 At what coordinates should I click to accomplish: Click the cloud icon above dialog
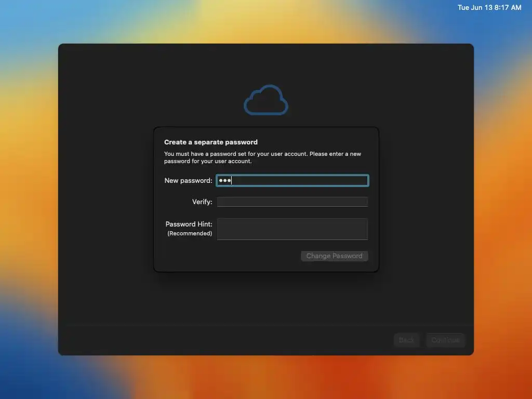coord(266,100)
